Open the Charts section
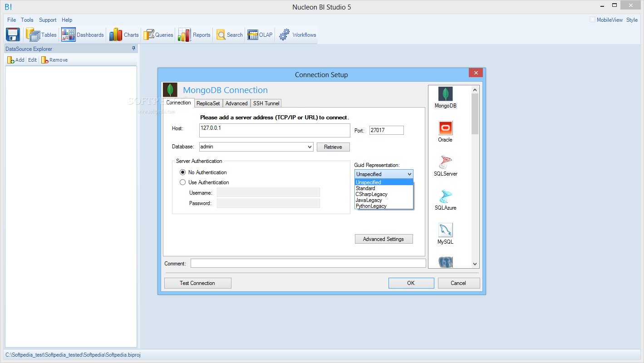Screen dimensions: 644x363 coord(124,35)
